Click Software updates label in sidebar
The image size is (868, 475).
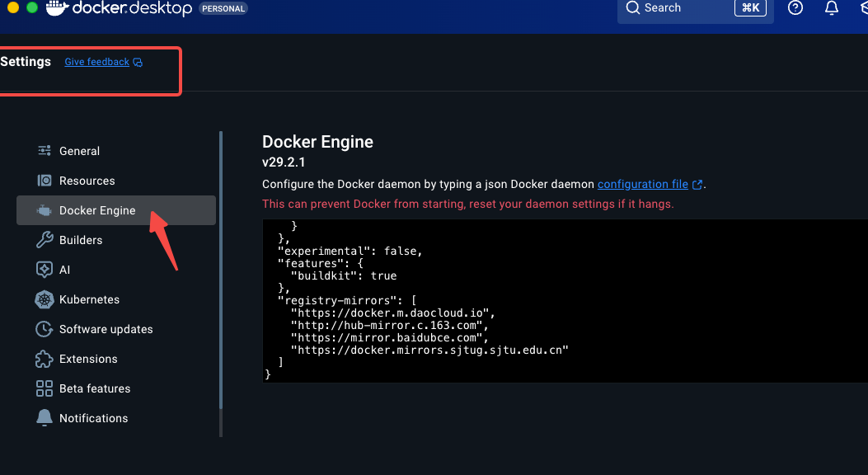(x=106, y=329)
